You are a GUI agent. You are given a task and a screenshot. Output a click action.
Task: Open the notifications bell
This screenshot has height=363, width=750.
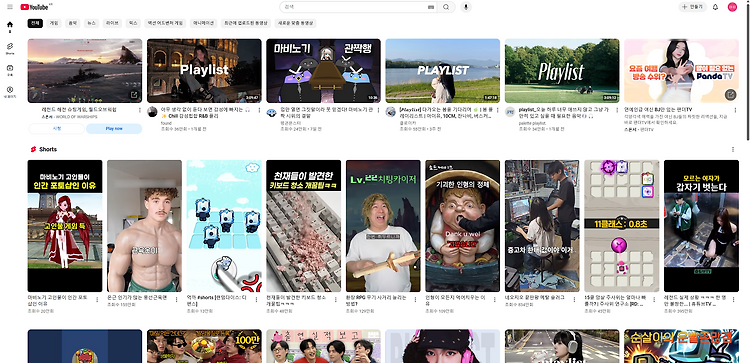(716, 7)
